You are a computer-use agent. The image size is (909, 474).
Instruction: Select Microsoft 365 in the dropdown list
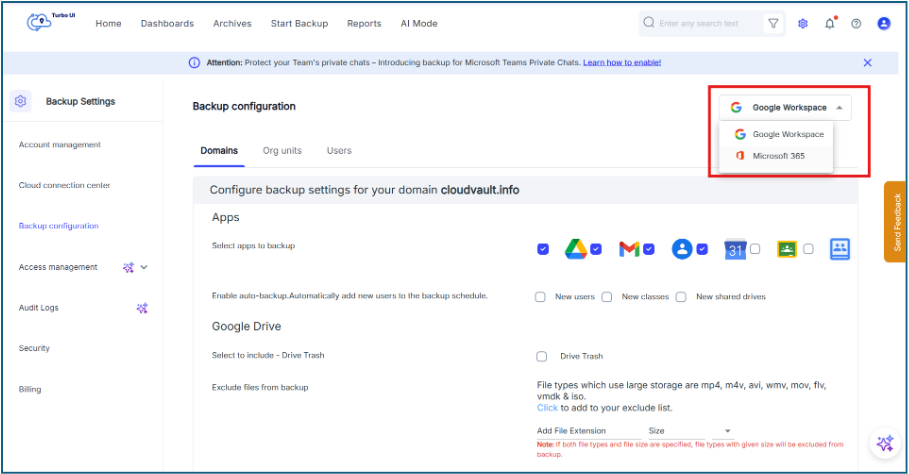(776, 156)
